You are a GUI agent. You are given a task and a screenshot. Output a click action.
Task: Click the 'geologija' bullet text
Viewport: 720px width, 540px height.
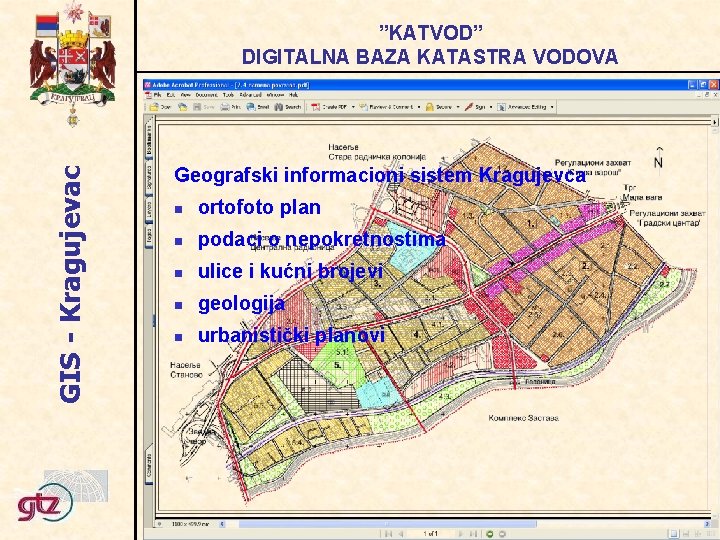coord(242,304)
